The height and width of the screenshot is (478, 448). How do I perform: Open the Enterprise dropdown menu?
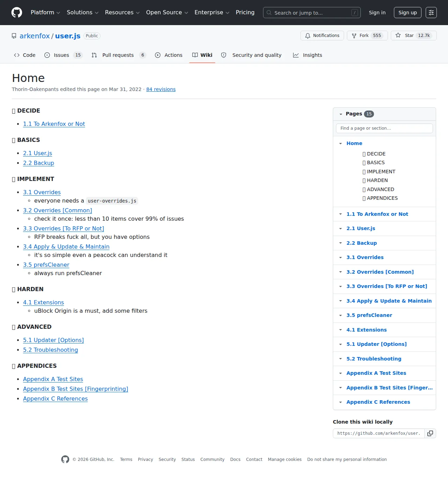pyautogui.click(x=212, y=13)
